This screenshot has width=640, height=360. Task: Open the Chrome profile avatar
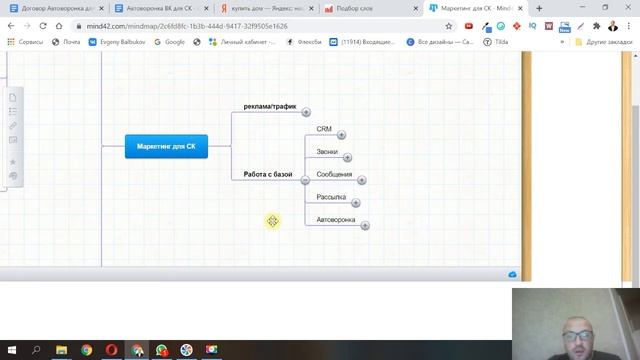[x=613, y=26]
